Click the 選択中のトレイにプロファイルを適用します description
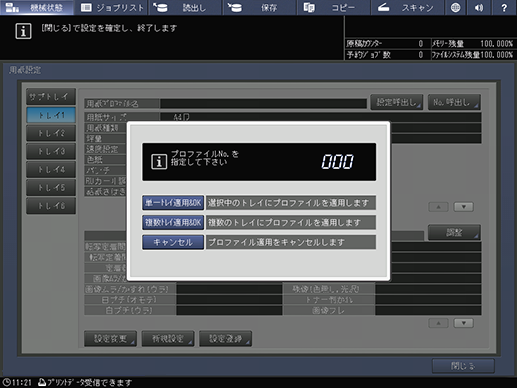Image resolution: width=517 pixels, height=388 pixels. (x=291, y=203)
